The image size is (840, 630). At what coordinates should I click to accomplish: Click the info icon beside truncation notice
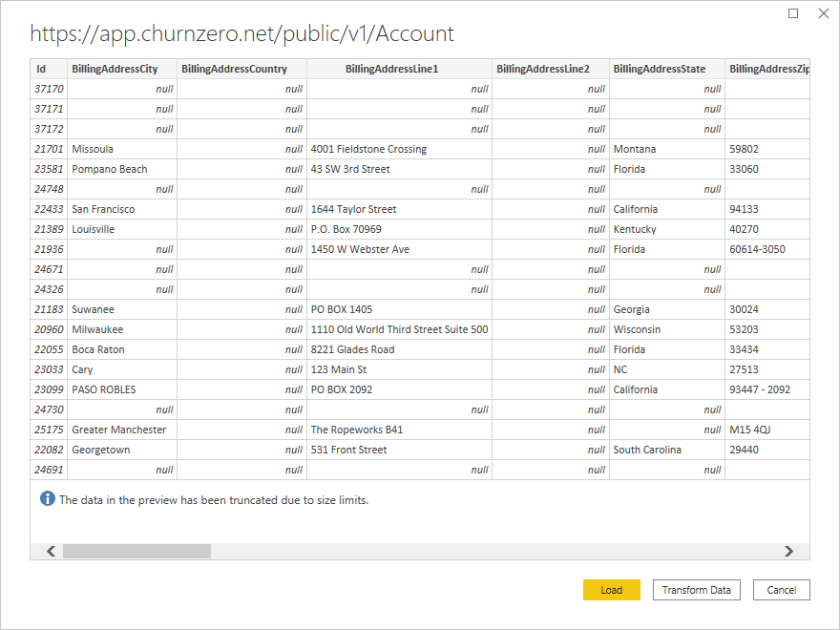[x=47, y=498]
